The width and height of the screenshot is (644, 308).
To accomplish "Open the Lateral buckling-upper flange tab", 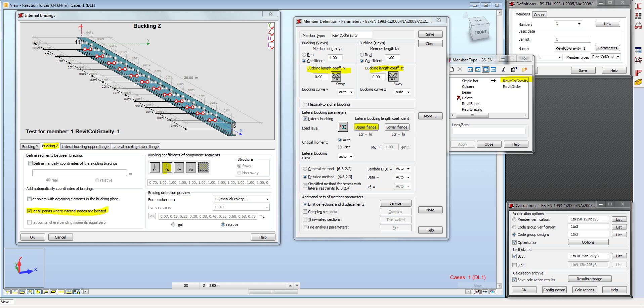I will pyautogui.click(x=85, y=147).
